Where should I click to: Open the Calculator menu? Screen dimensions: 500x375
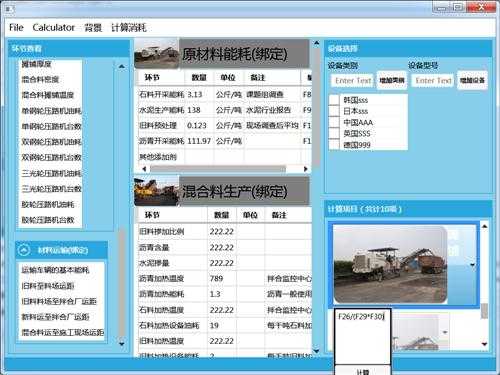[x=53, y=27]
